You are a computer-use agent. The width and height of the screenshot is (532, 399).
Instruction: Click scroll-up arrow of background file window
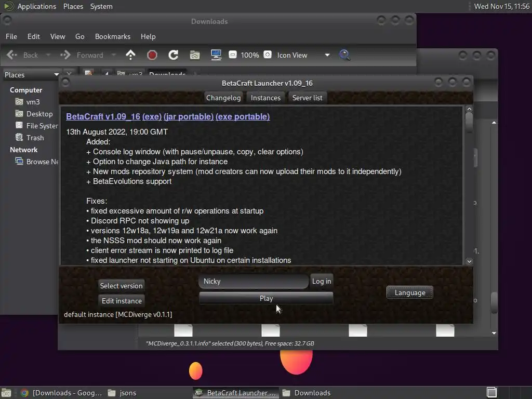tap(494, 123)
